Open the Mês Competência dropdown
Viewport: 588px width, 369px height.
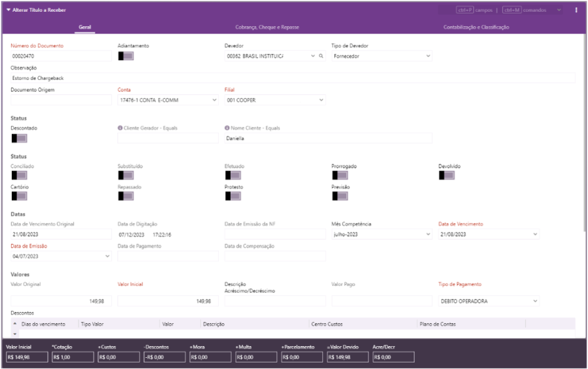tap(428, 234)
